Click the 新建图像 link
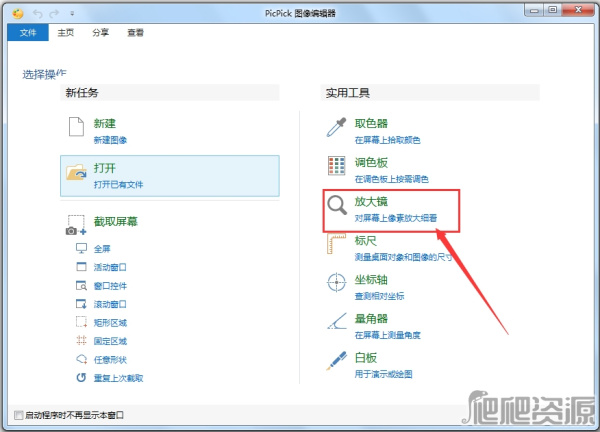The image size is (600, 432). click(110, 140)
